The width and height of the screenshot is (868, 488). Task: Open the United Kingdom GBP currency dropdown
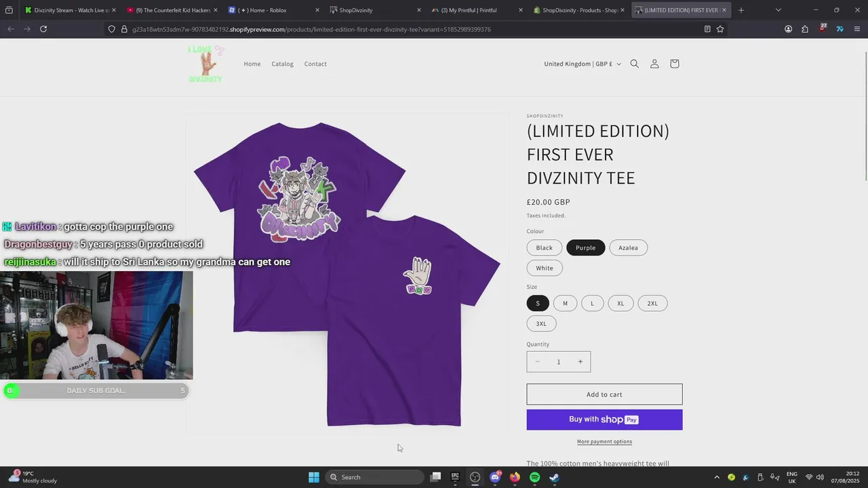coord(583,64)
